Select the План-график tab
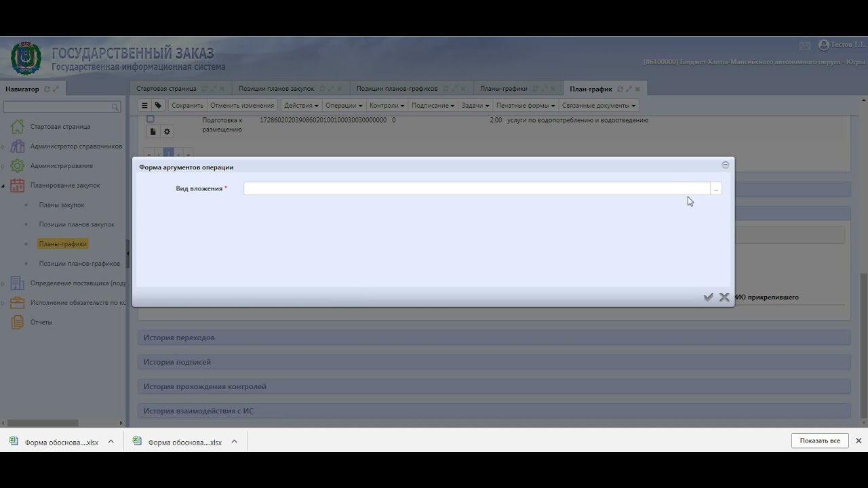Image resolution: width=868 pixels, height=488 pixels. 591,89
